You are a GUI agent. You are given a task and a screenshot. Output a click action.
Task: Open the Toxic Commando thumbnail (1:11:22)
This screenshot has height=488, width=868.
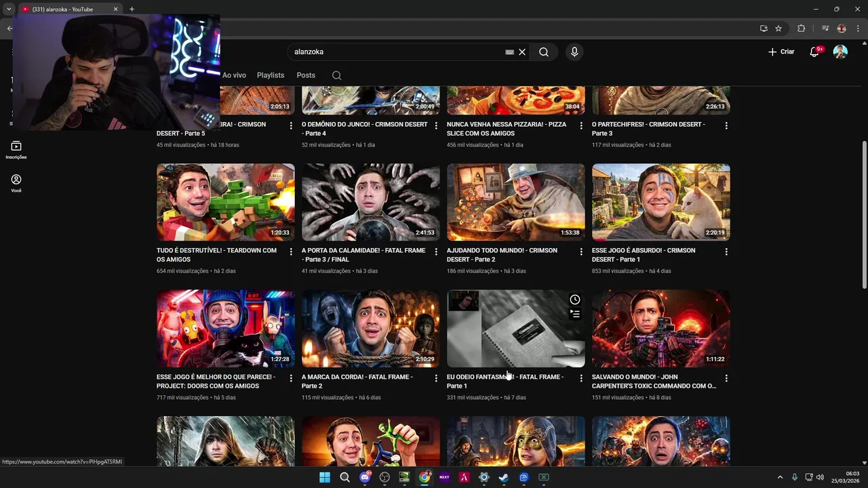click(x=661, y=329)
